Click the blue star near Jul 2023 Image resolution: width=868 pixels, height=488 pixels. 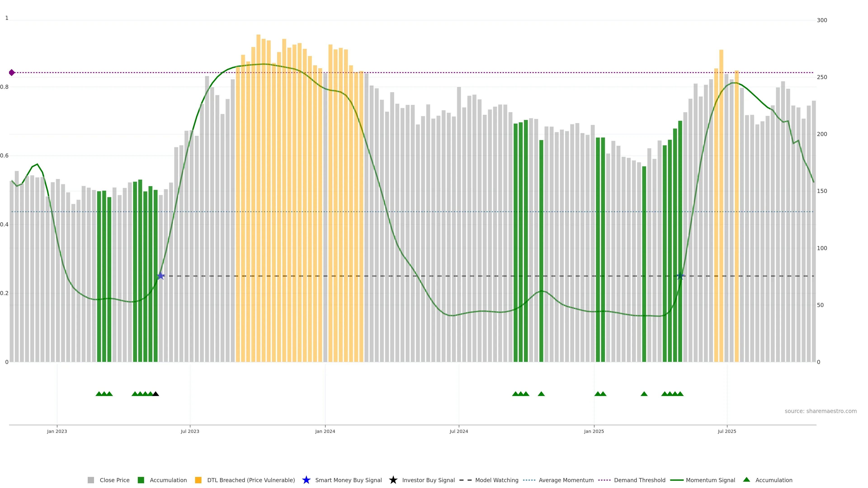(161, 276)
